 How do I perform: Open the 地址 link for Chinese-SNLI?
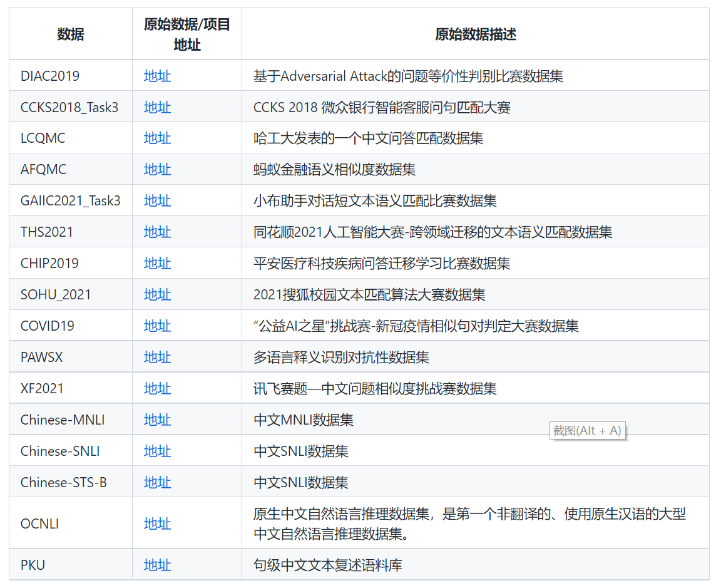pos(157,451)
